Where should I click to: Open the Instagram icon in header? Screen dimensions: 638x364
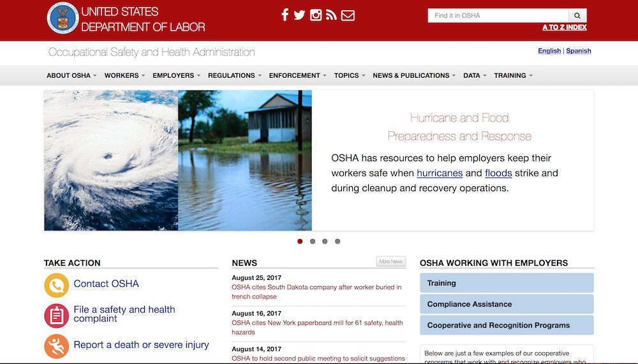[316, 15]
